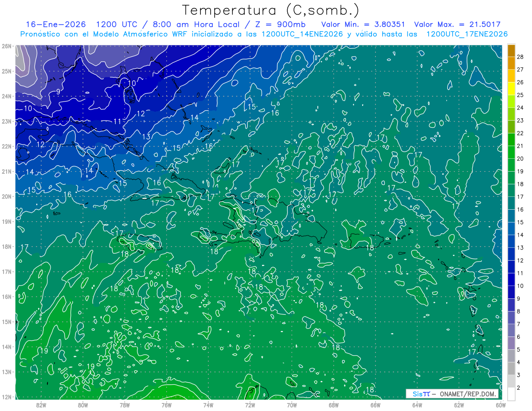Click the '66W' longitude label
The image size is (532, 411).
pos(375,405)
